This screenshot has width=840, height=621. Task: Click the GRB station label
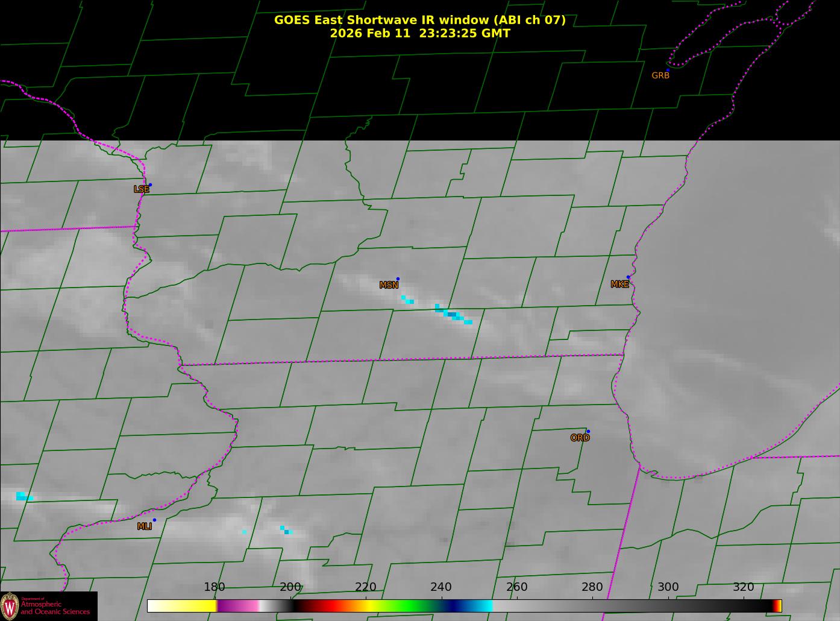[x=660, y=76]
